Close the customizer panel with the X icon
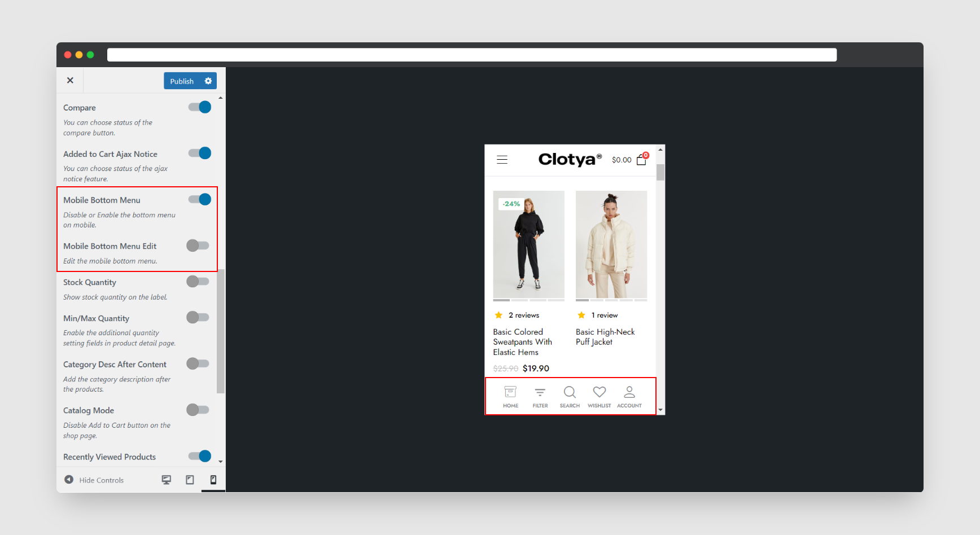Screen dimensions: 980x535 tap(70, 80)
